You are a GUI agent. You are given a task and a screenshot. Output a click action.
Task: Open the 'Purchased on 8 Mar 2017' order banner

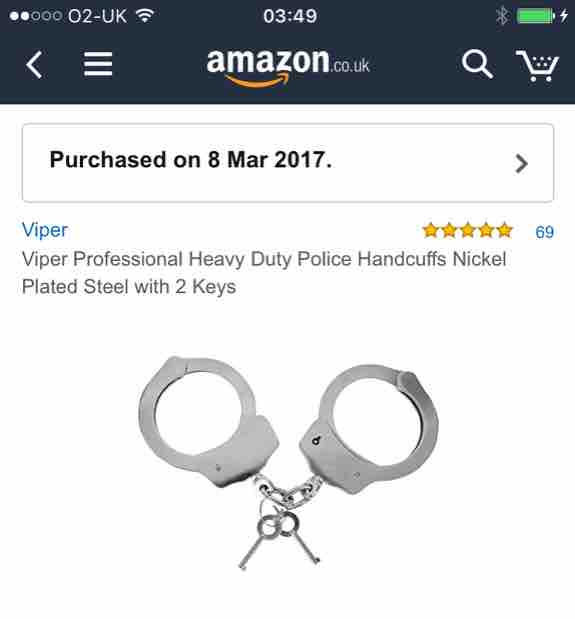[288, 163]
